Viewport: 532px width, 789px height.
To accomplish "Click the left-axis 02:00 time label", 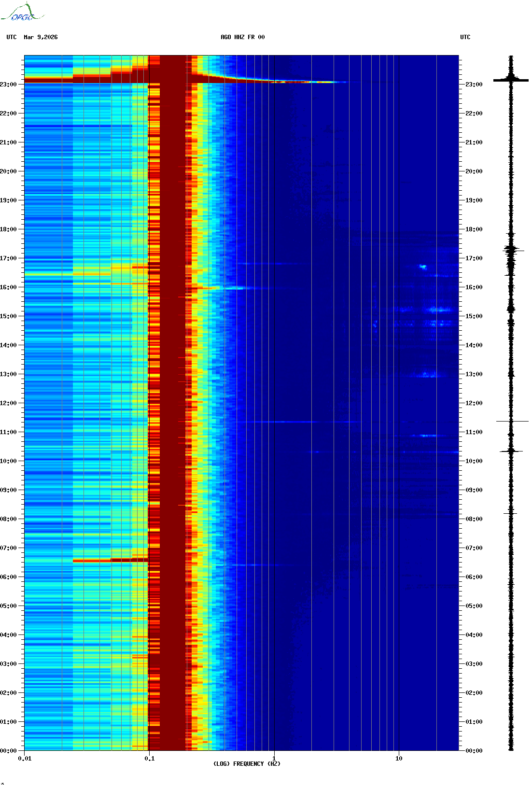I will pos(8,693).
